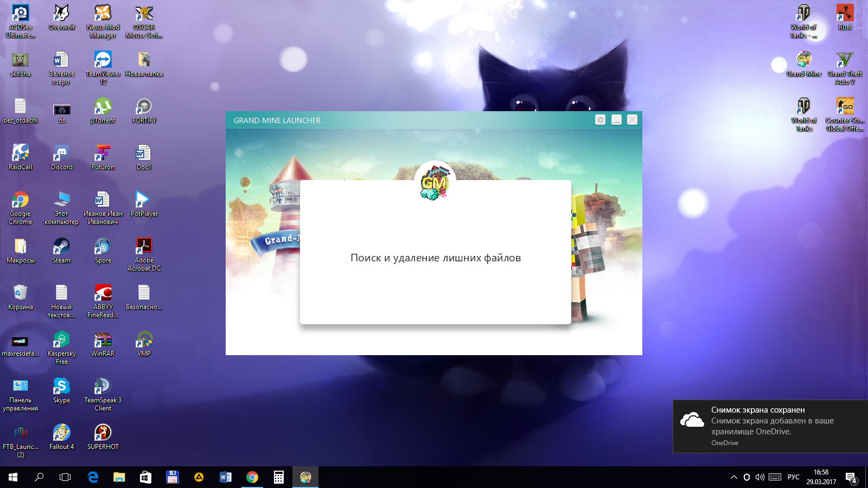
Task: Open the Action Center notifications
Action: coord(851,478)
